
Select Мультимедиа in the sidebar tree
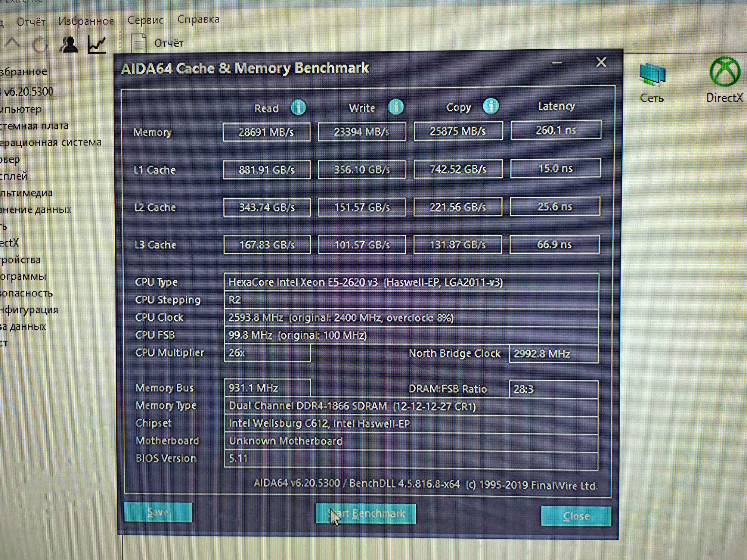click(x=26, y=193)
